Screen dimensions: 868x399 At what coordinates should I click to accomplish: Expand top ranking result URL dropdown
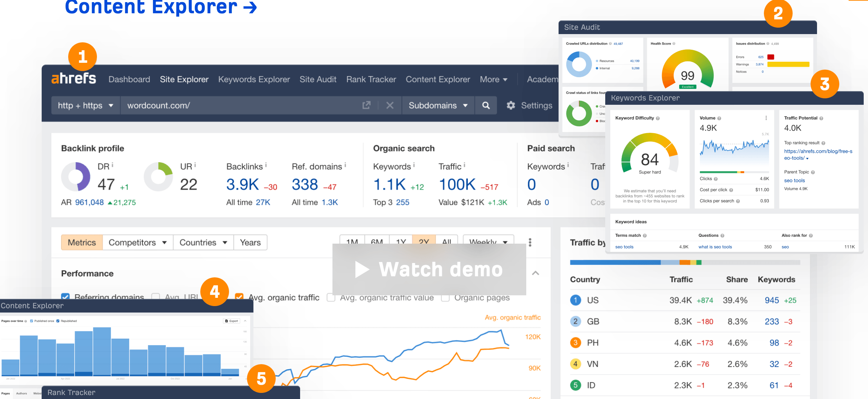807,158
